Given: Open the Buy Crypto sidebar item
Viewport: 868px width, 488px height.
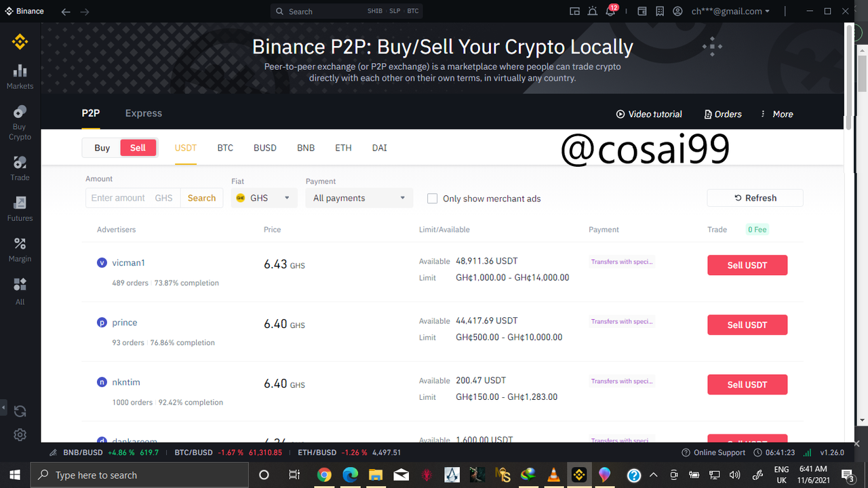Looking at the screenshot, I should click(x=20, y=123).
